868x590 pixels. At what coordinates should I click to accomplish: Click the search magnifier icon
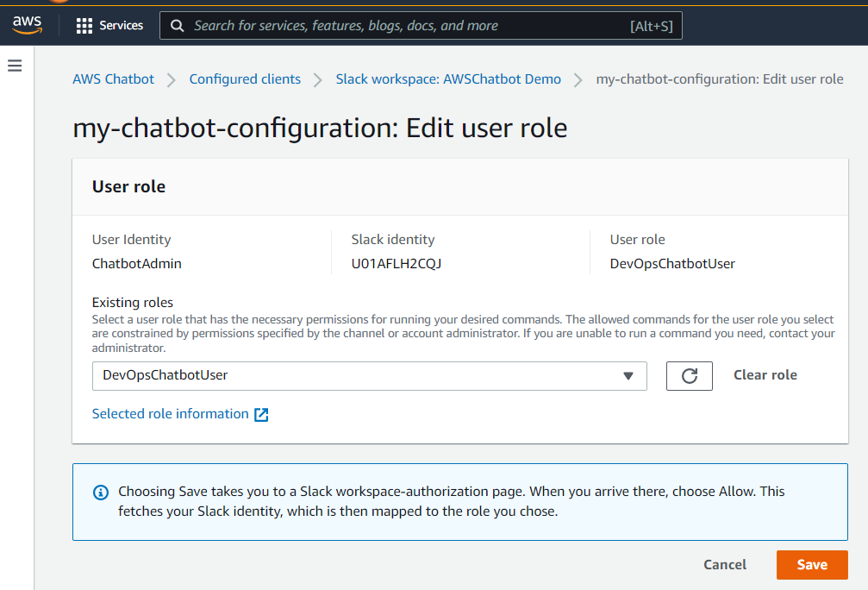(x=177, y=25)
